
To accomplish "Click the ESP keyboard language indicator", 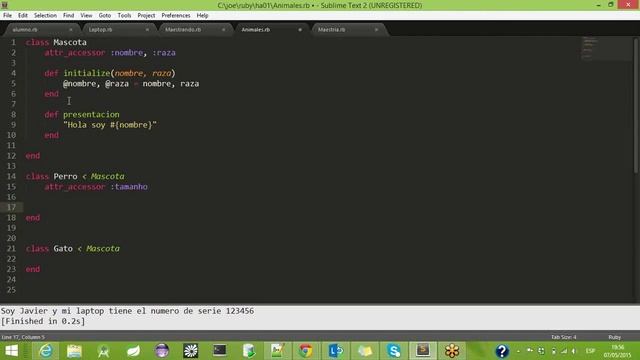I will 590,351.
